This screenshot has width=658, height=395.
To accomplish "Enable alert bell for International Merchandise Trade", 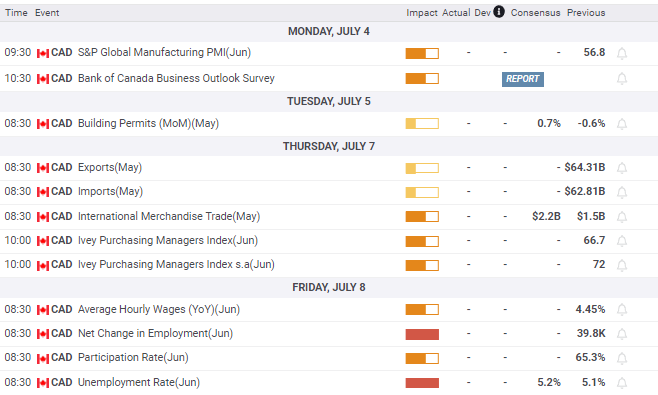I will [x=622, y=217].
